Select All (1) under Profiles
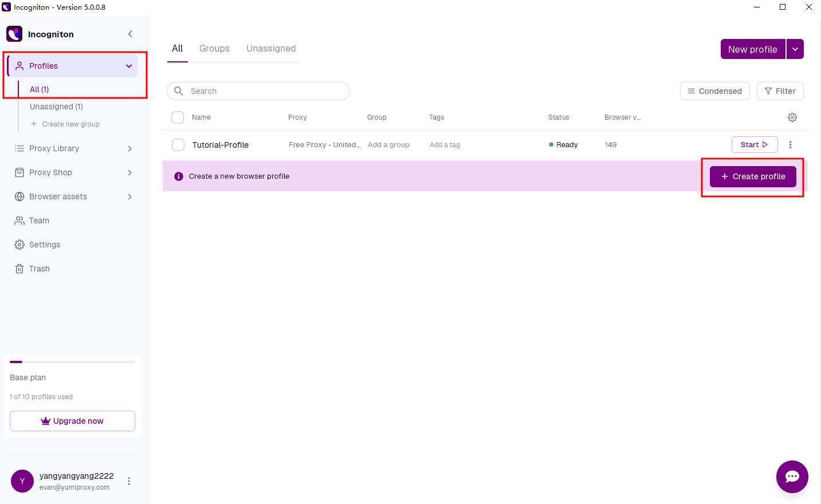This screenshot has width=821, height=504. (40, 89)
